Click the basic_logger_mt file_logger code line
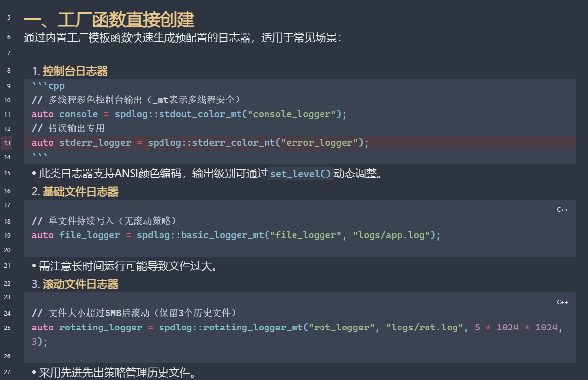The height and width of the screenshot is (380, 588). [x=236, y=235]
